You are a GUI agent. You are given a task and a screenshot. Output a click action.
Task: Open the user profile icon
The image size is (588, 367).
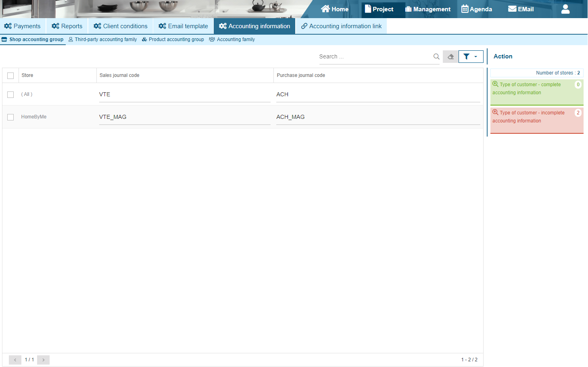(x=565, y=9)
